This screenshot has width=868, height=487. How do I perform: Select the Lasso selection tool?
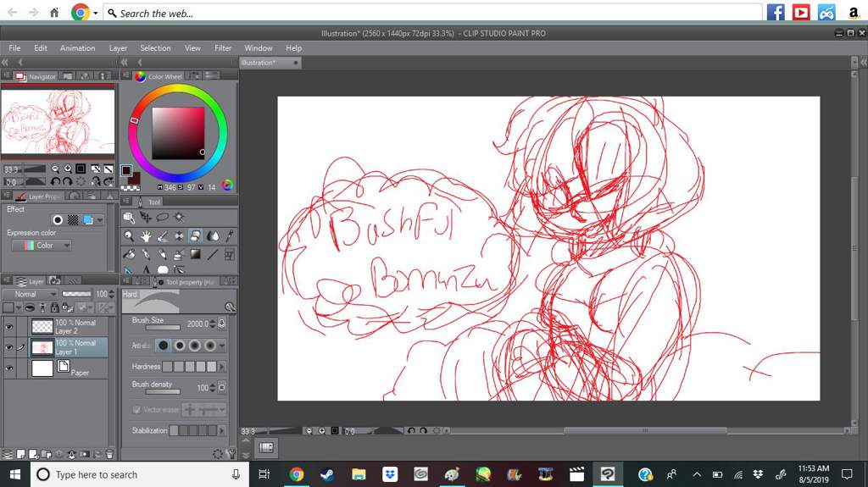(162, 218)
